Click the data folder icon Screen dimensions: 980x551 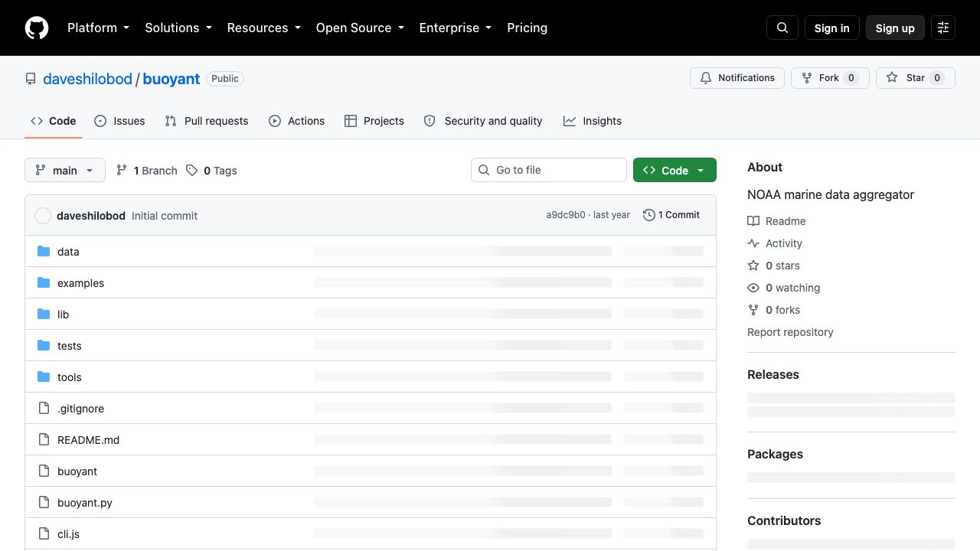point(44,251)
